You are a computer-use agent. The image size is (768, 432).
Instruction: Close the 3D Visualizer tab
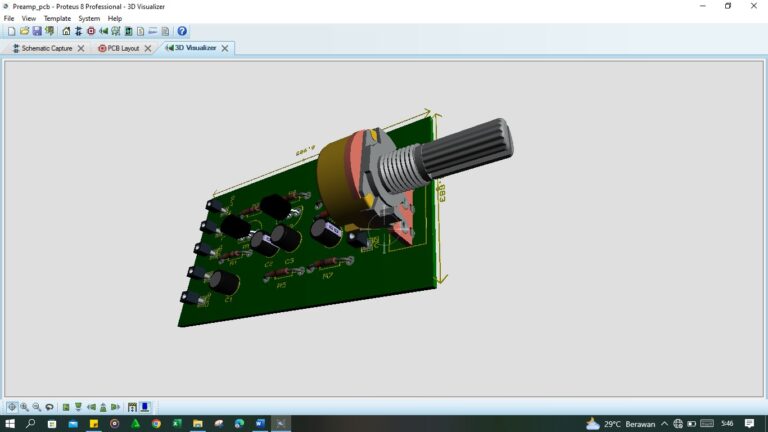click(x=225, y=48)
